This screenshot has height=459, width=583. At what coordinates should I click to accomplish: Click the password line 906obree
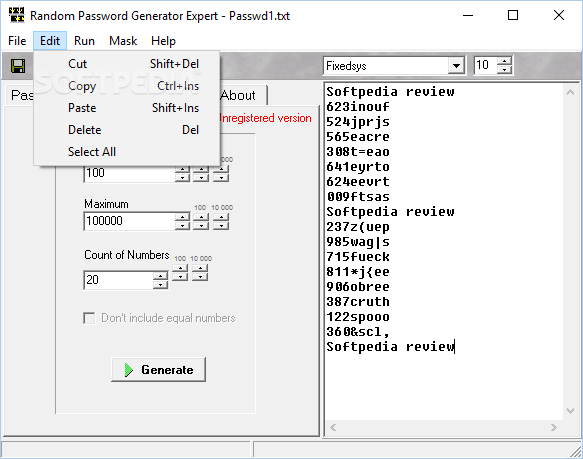click(x=358, y=287)
